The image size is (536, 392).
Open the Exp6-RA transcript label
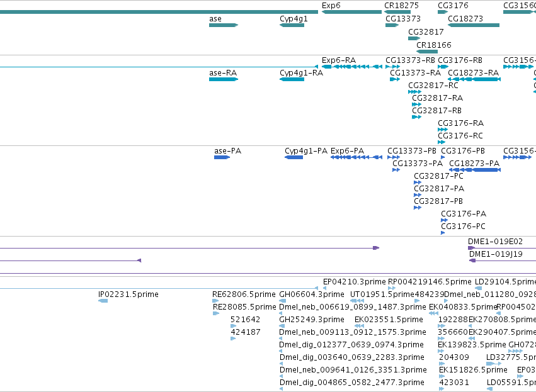339,60
